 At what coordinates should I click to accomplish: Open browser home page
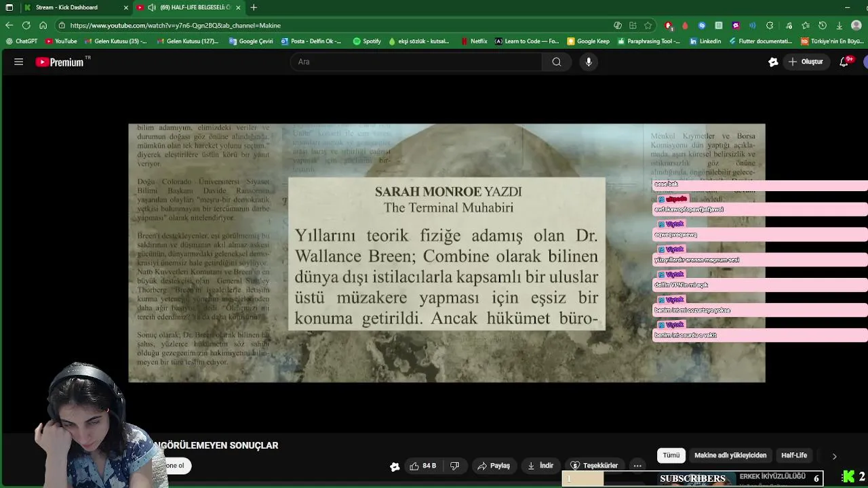tap(43, 25)
